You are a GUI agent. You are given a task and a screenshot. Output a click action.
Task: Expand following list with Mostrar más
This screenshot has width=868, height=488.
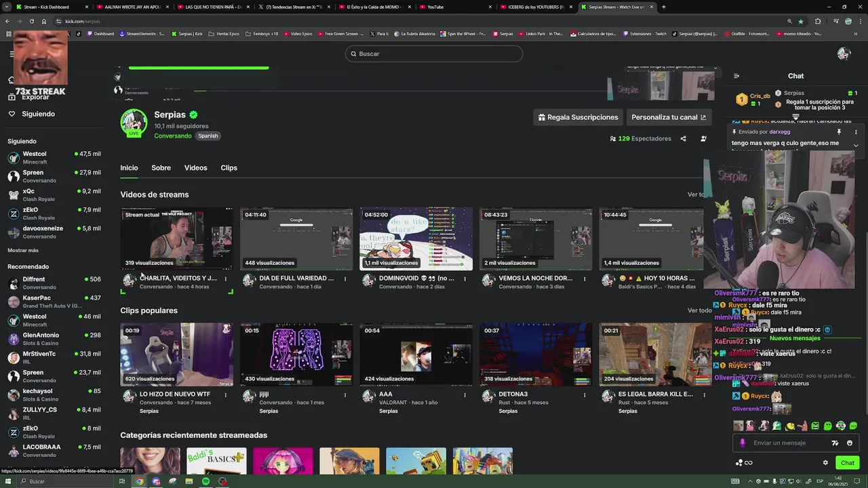tap(23, 250)
